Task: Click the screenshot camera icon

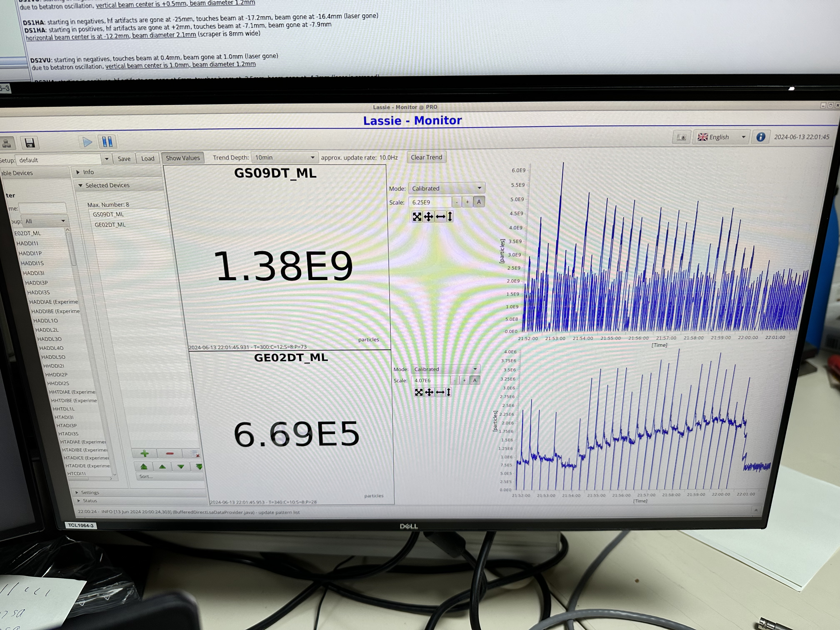Action: click(682, 137)
